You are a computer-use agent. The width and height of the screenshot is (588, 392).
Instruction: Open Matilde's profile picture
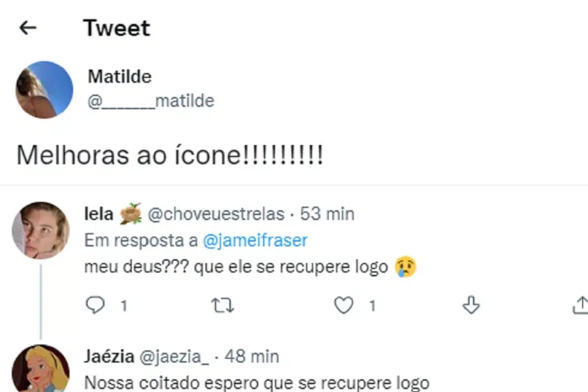click(45, 90)
